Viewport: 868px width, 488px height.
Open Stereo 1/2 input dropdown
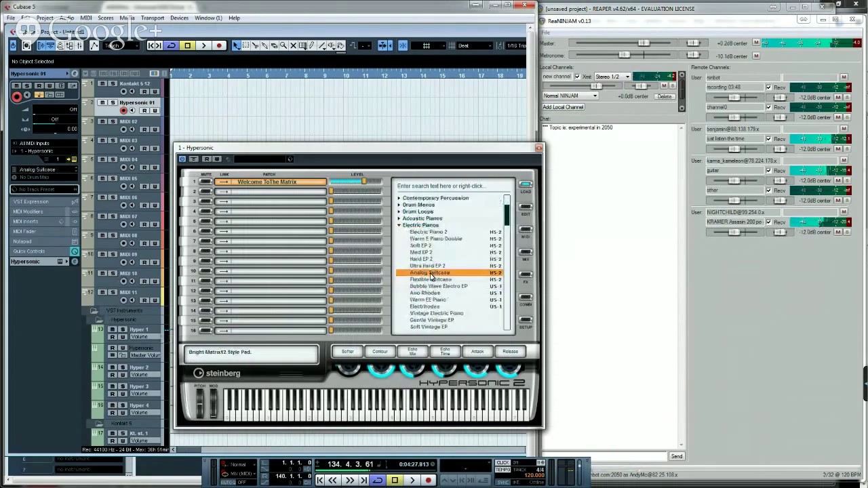(x=613, y=77)
